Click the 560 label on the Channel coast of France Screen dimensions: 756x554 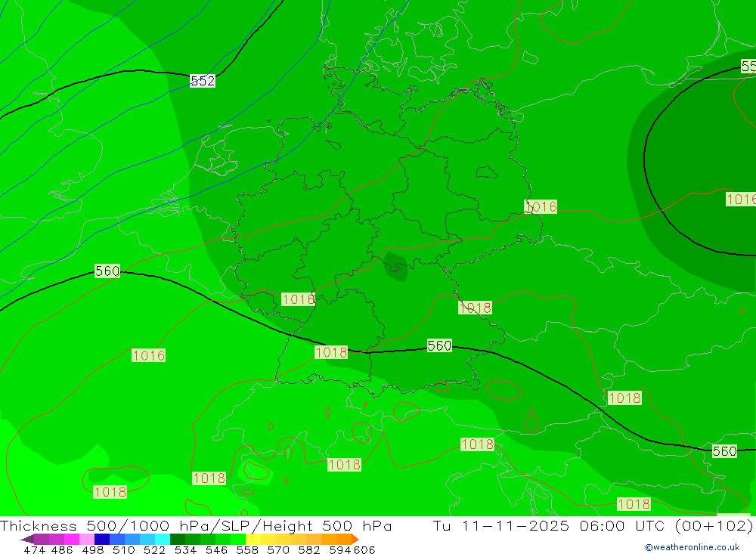(x=107, y=271)
